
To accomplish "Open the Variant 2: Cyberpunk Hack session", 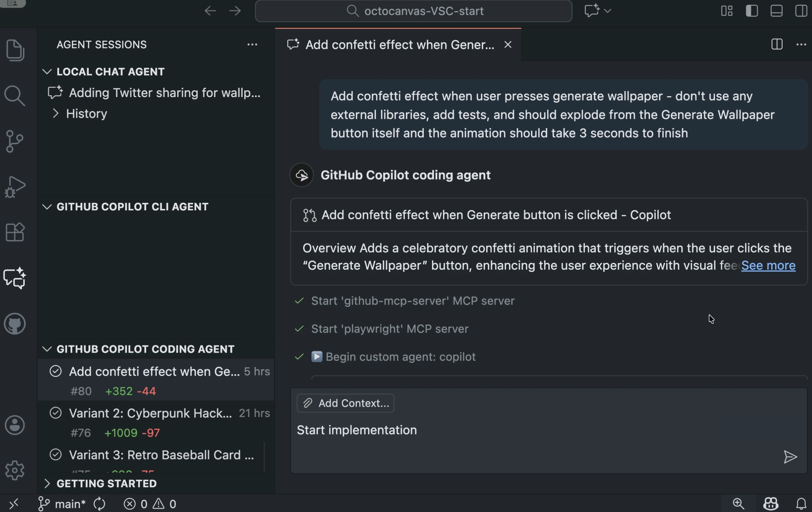I will point(151,413).
